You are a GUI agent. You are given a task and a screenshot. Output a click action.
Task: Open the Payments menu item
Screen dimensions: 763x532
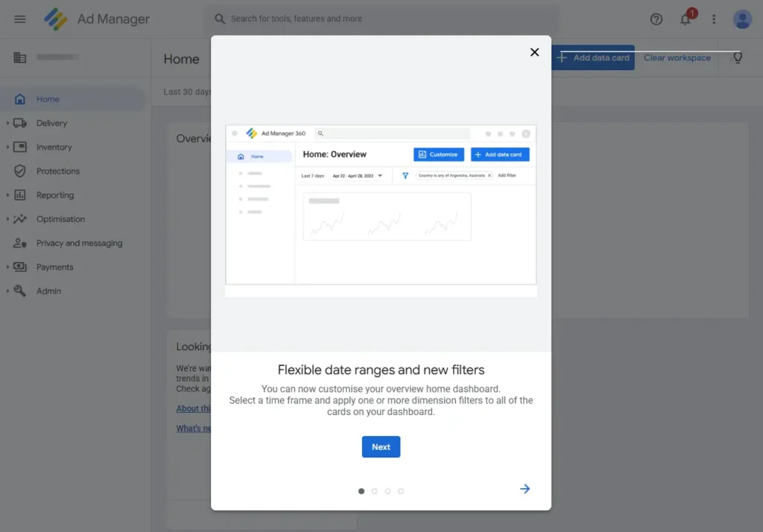pyautogui.click(x=54, y=267)
